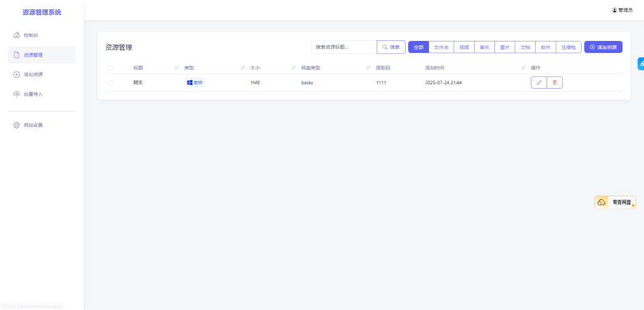Image resolution: width=644 pixels, height=310 pixels.
Task: Click the pencil edit icon for 阿乐
Action: click(539, 82)
